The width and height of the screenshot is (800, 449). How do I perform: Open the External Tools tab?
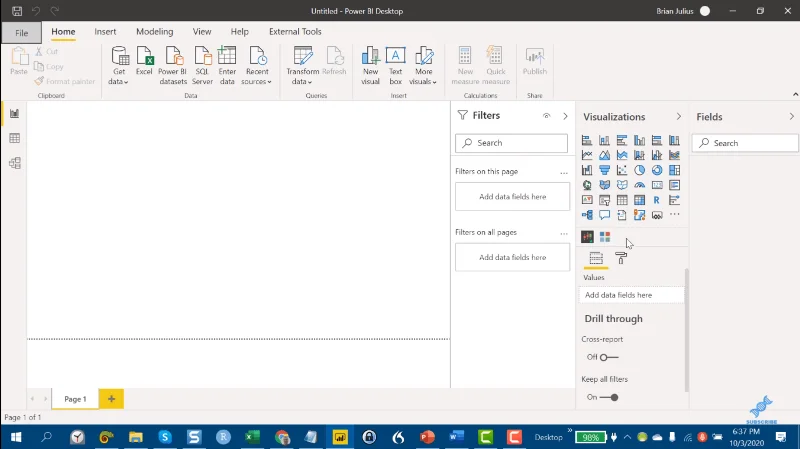tap(295, 32)
